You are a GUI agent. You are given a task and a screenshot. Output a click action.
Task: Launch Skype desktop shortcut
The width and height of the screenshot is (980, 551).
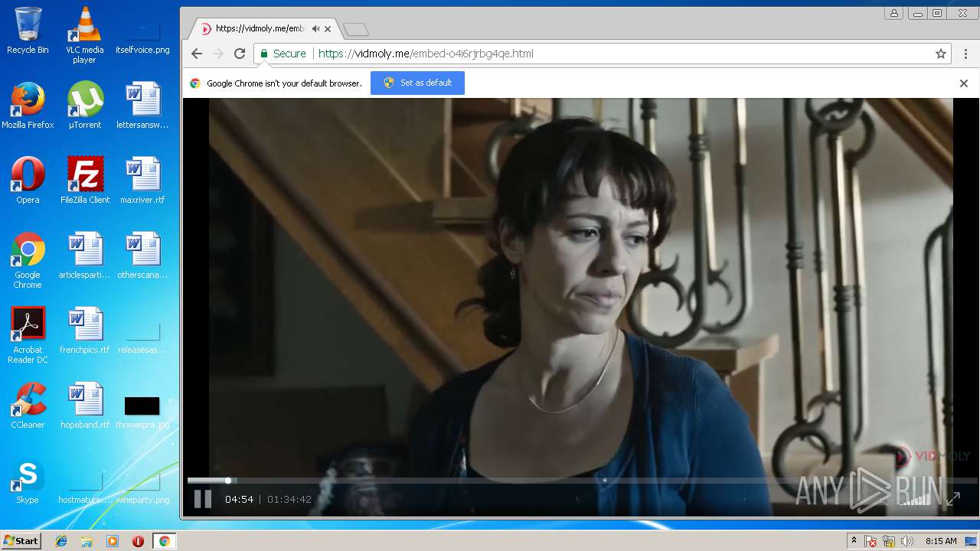point(28,481)
